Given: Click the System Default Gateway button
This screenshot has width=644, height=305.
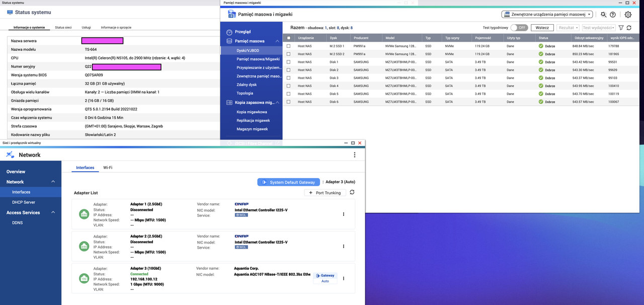Looking at the screenshot, I should [288, 182].
